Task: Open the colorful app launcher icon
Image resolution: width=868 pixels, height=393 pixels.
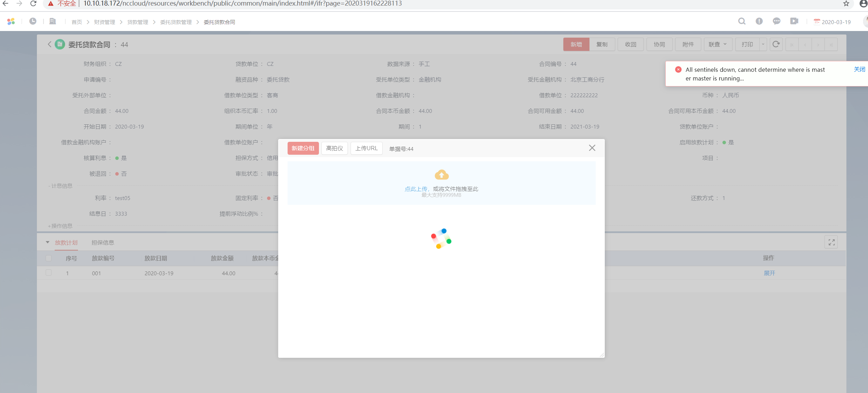Action: (x=11, y=21)
